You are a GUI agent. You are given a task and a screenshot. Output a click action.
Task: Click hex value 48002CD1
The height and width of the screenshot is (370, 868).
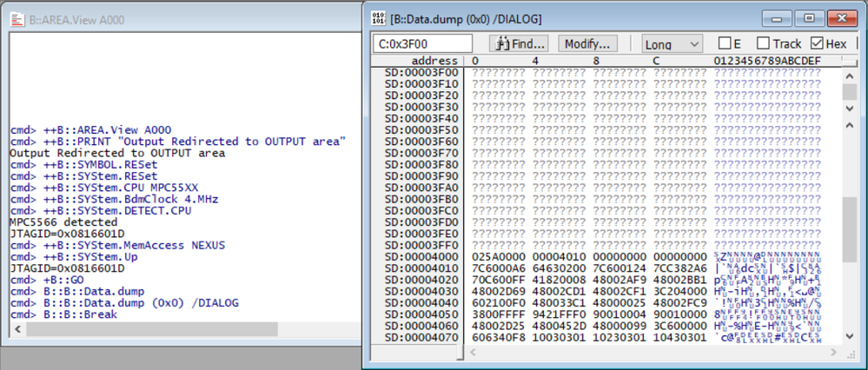coord(559,292)
